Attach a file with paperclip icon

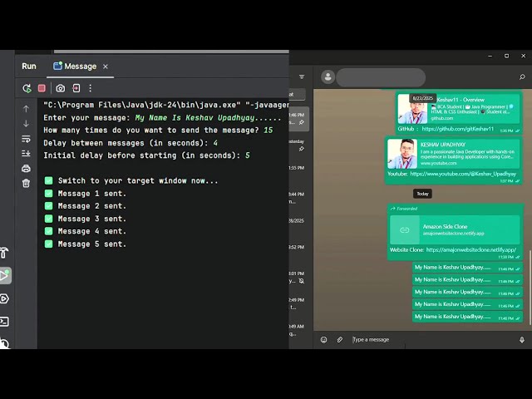point(340,340)
